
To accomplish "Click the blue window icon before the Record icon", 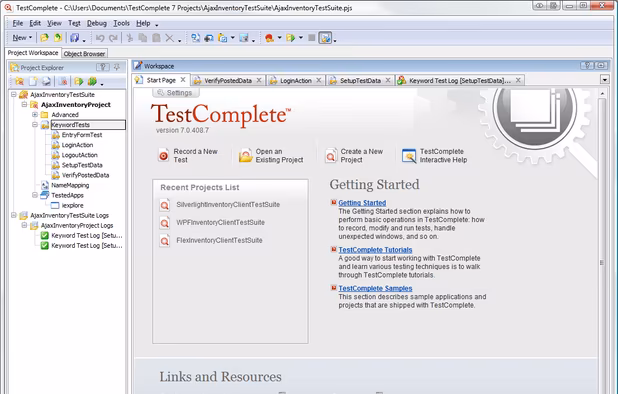I will [x=244, y=38].
